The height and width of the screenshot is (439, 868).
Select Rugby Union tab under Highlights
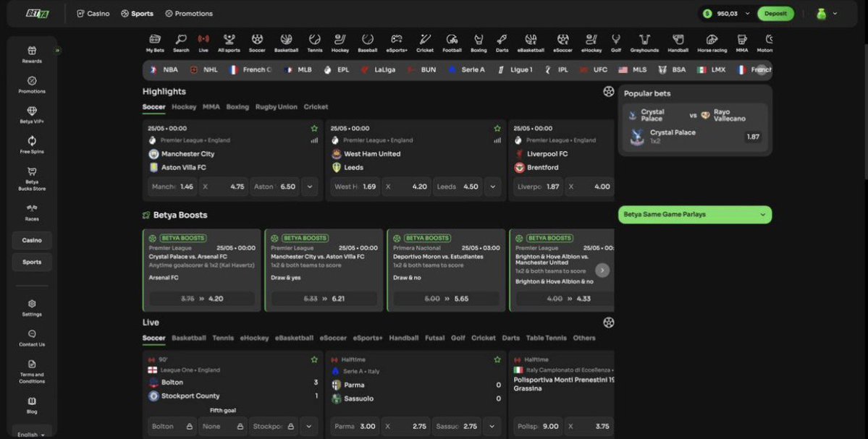click(277, 107)
